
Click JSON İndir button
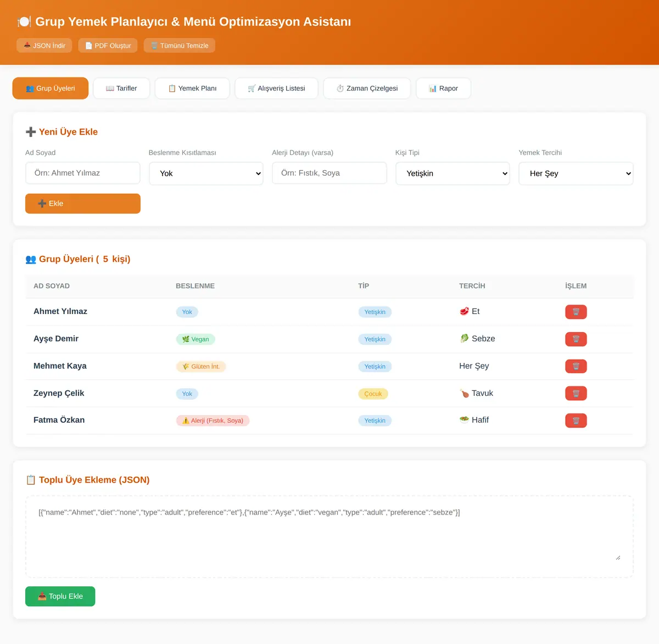(x=44, y=46)
